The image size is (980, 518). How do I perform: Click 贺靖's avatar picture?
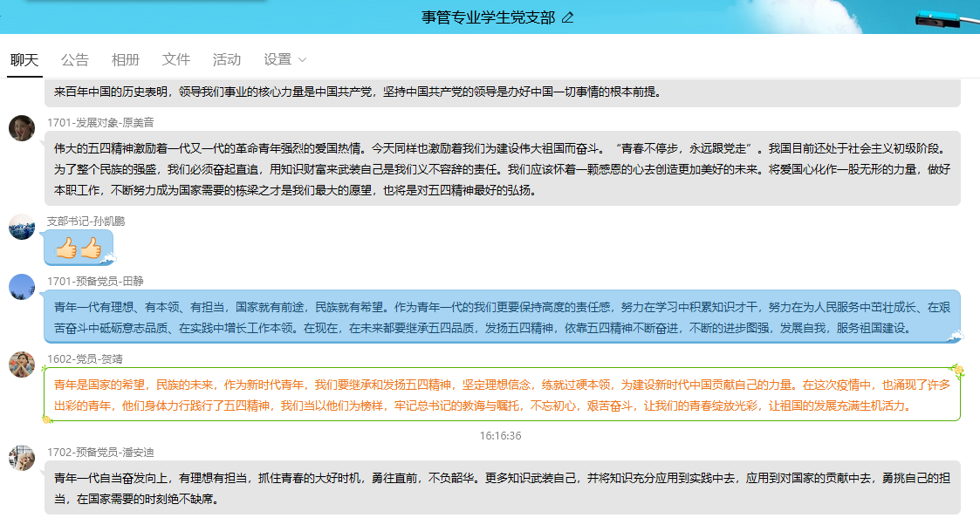click(22, 365)
